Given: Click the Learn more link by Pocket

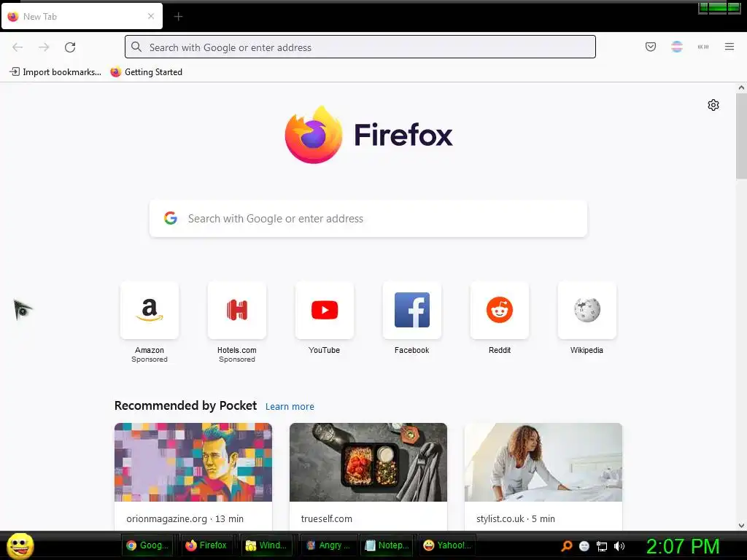Looking at the screenshot, I should 290,407.
